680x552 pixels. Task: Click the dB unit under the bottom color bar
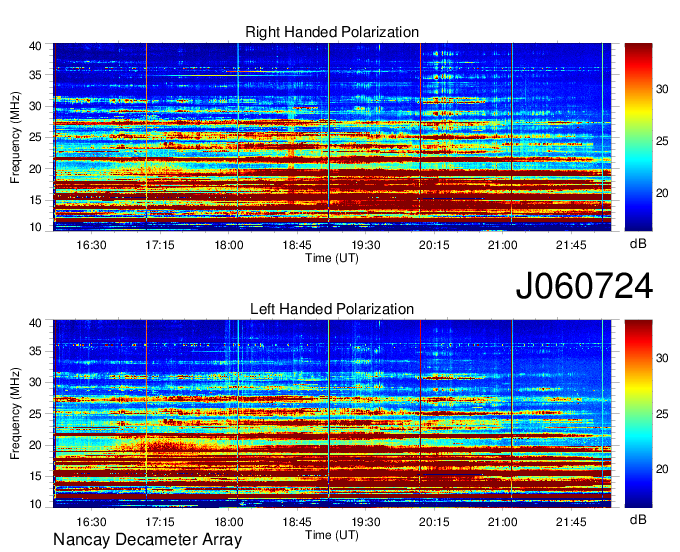coord(638,519)
